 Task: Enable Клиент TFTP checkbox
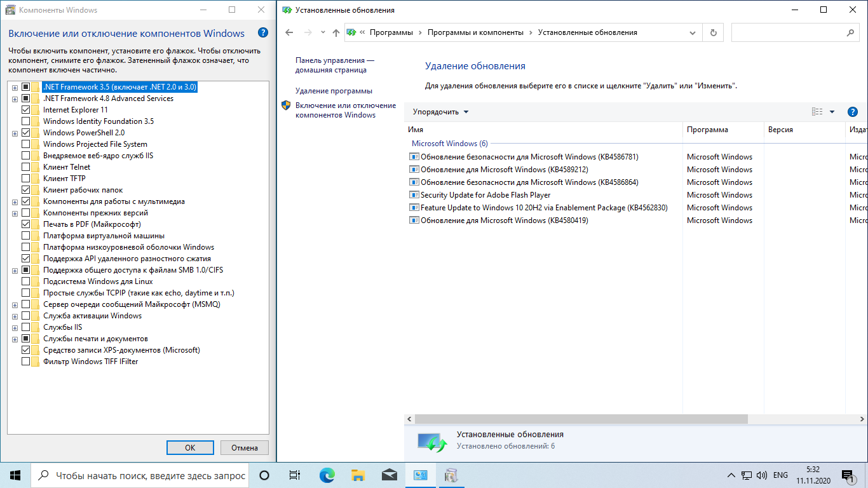[x=25, y=179]
